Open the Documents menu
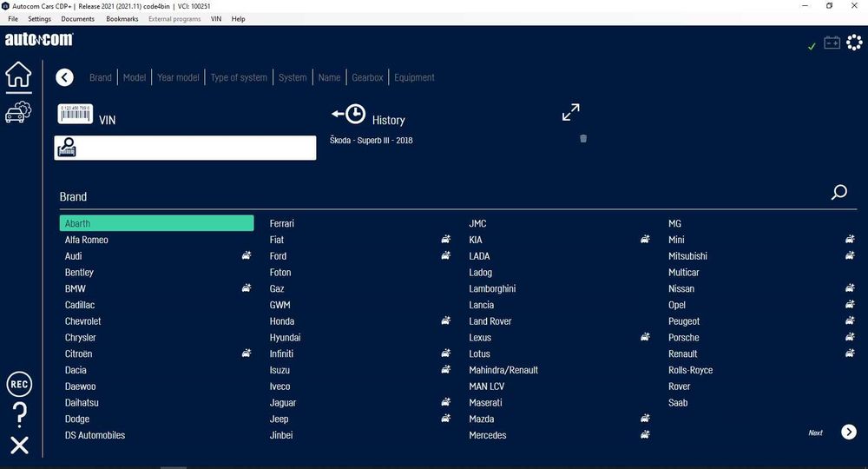Screen dimensions: 868x469 tap(77, 19)
